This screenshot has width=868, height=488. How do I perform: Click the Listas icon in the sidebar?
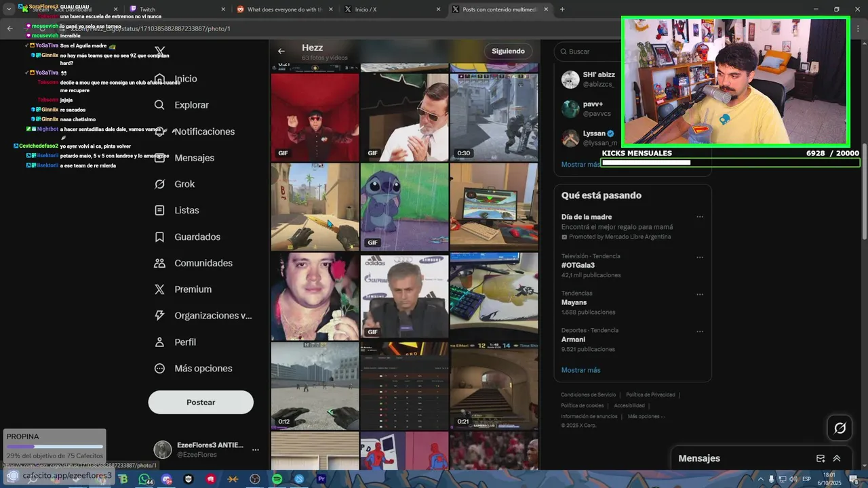[x=159, y=210]
